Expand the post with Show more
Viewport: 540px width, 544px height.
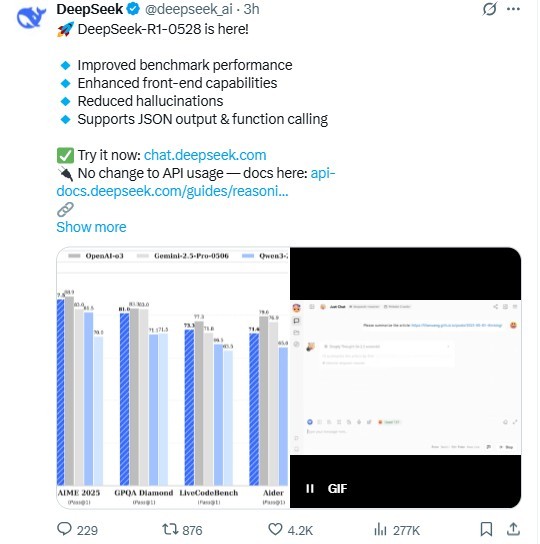tap(91, 227)
